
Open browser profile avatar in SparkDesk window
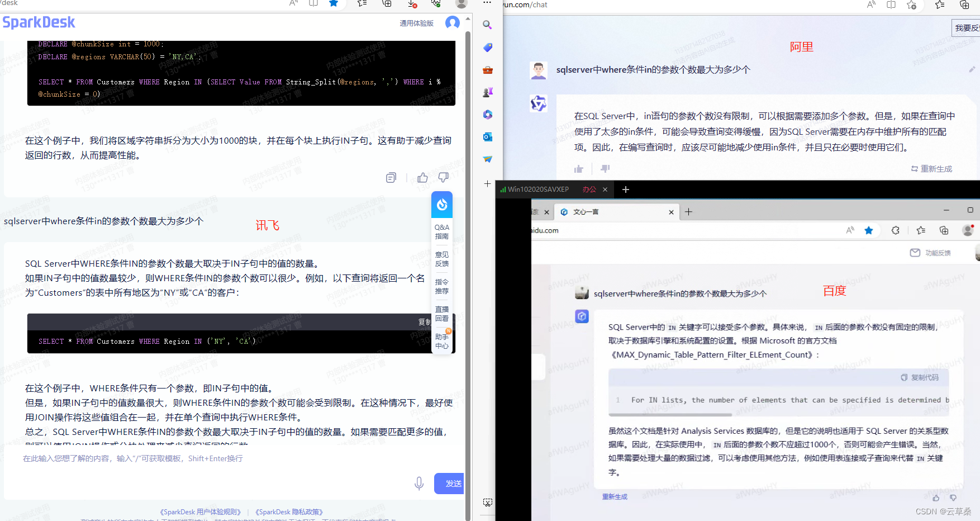pyautogui.click(x=462, y=3)
